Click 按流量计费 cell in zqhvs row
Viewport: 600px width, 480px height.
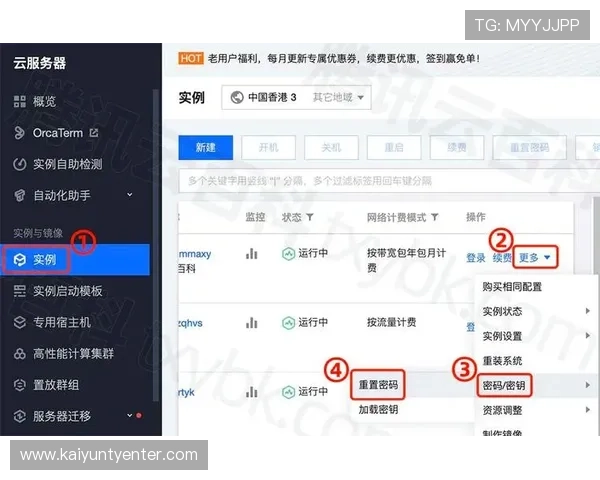[391, 322]
